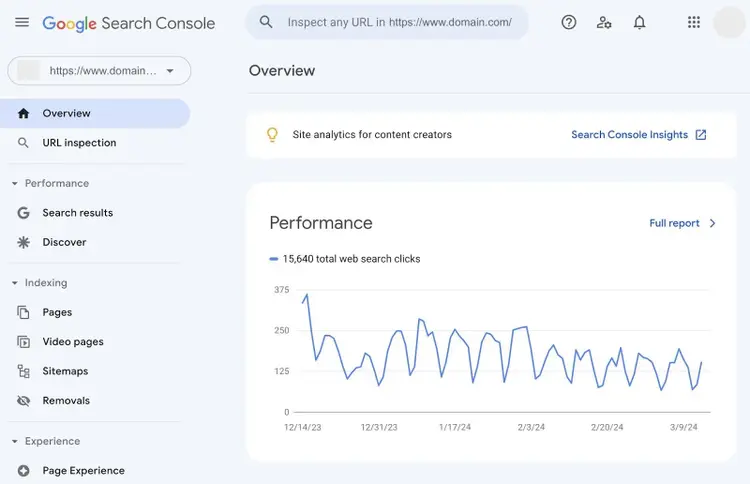Open the notifications bell
The width and height of the screenshot is (750, 484).
pyautogui.click(x=640, y=22)
